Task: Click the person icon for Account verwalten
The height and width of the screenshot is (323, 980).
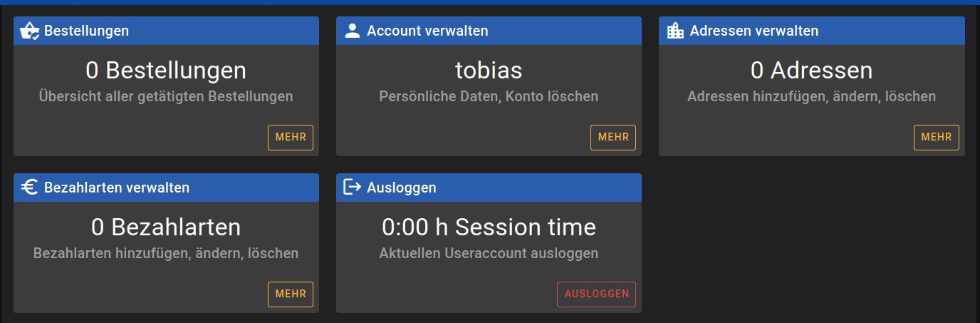Action: pyautogui.click(x=352, y=31)
